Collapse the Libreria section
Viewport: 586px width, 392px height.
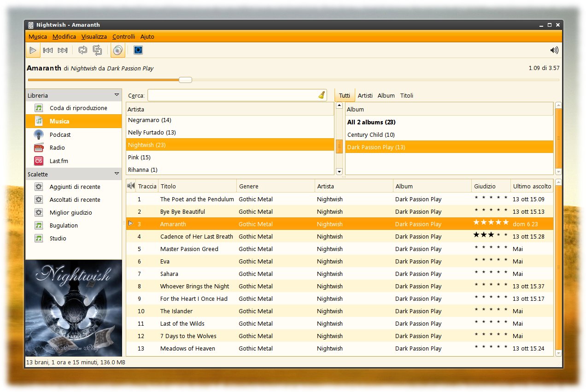pos(117,95)
